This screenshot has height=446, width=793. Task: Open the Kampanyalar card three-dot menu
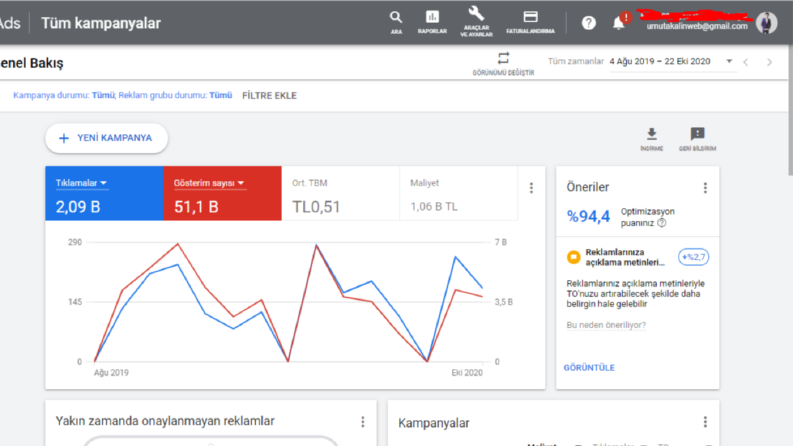tap(705, 422)
